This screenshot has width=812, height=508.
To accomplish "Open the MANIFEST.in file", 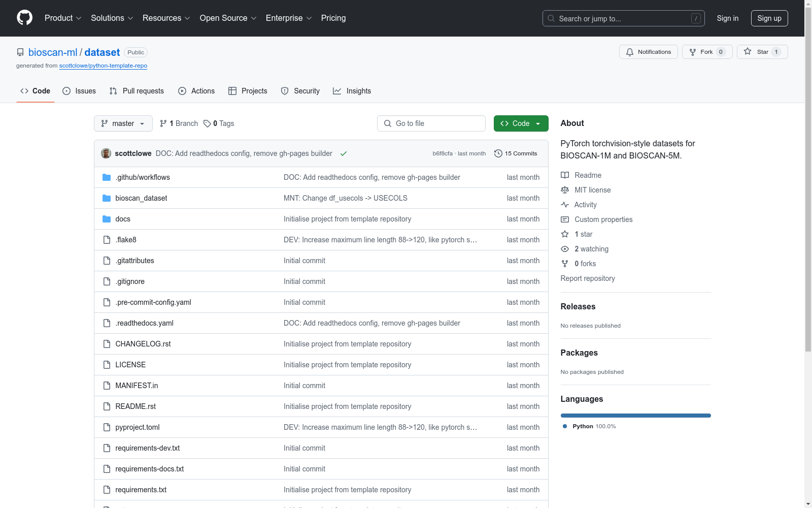I will [137, 386].
